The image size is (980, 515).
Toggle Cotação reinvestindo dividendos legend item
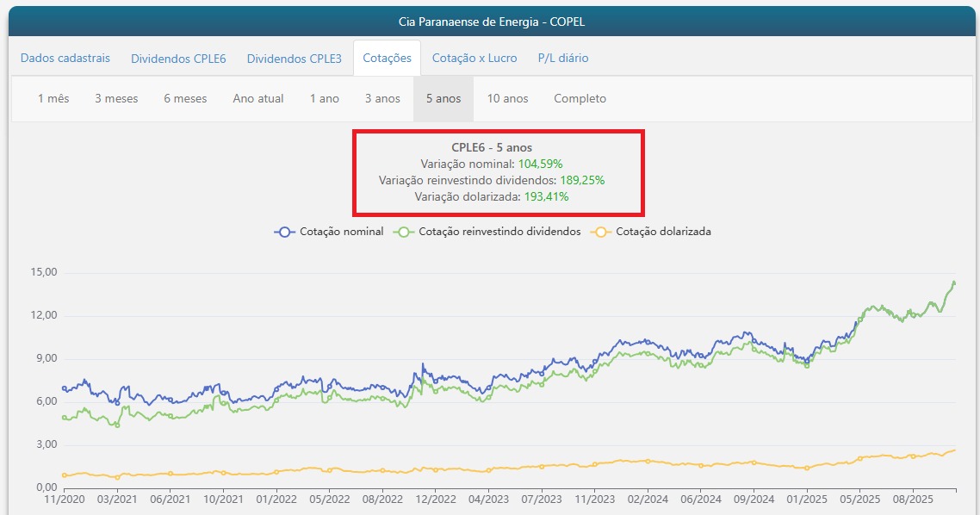(x=499, y=232)
